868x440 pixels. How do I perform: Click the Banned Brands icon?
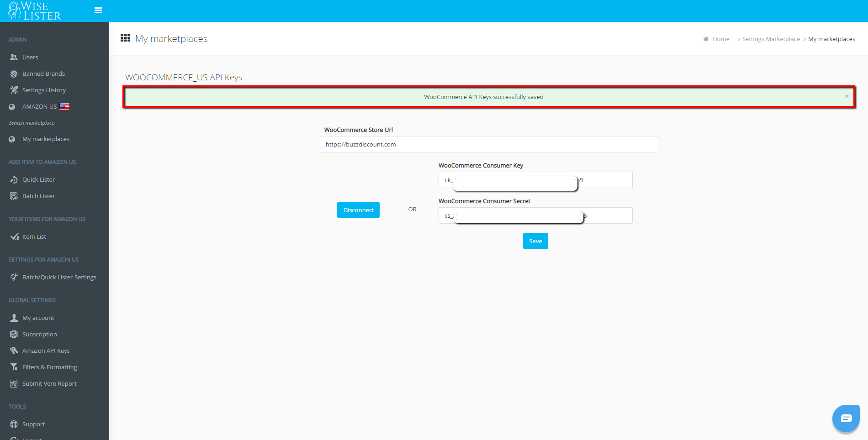14,73
